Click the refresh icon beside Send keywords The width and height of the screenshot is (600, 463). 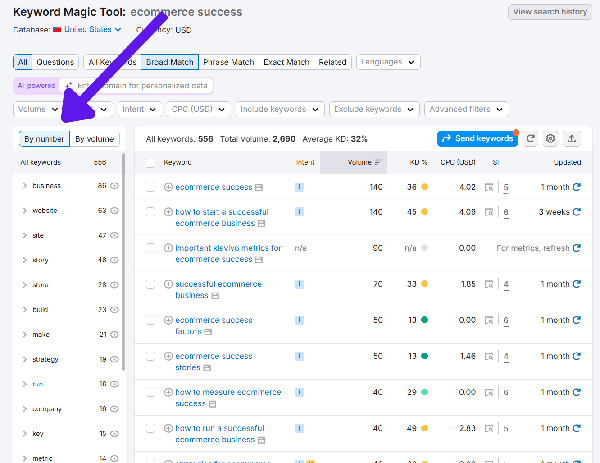point(531,139)
